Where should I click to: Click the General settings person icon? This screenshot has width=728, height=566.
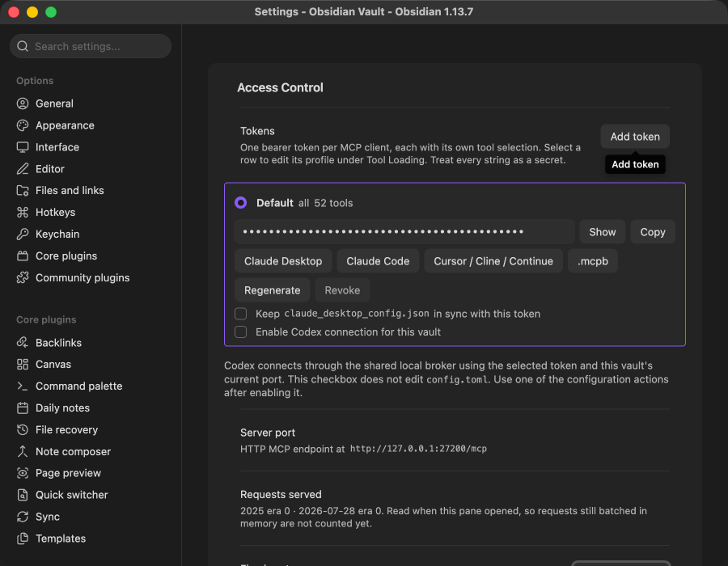23,103
